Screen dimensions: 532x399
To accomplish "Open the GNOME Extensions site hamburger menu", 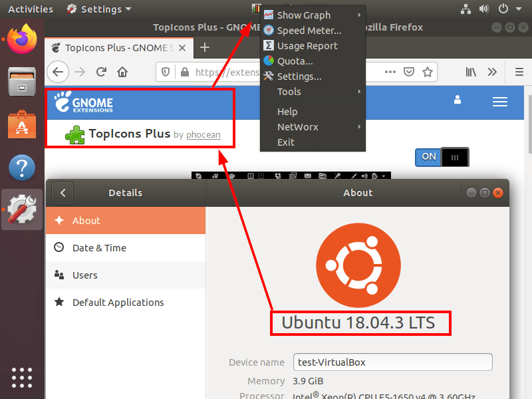I will pos(500,102).
